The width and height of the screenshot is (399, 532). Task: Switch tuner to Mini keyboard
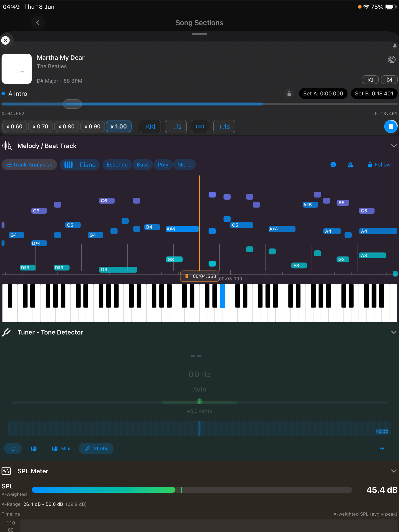(61, 448)
